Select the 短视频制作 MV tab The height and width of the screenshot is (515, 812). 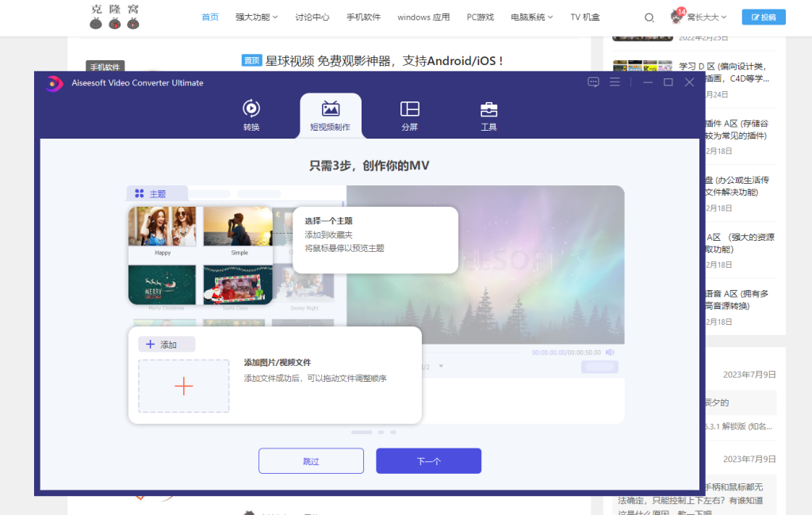(x=331, y=116)
